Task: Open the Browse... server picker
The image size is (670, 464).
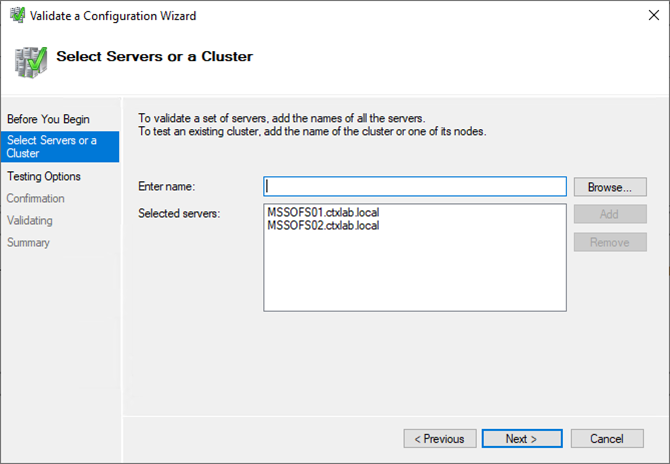Action: click(610, 187)
